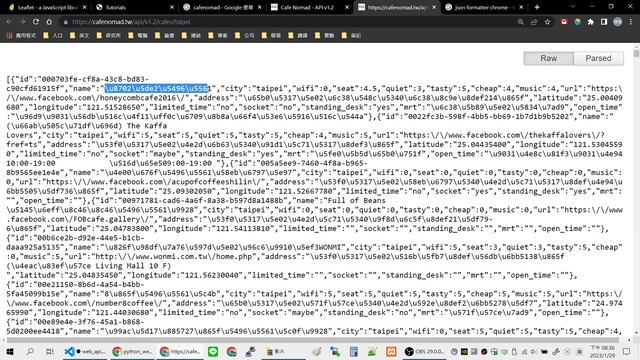Open the tab search chevron

(x=573, y=7)
